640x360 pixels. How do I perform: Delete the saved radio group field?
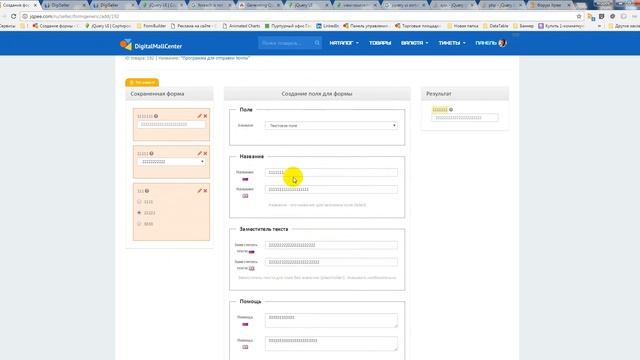point(205,191)
